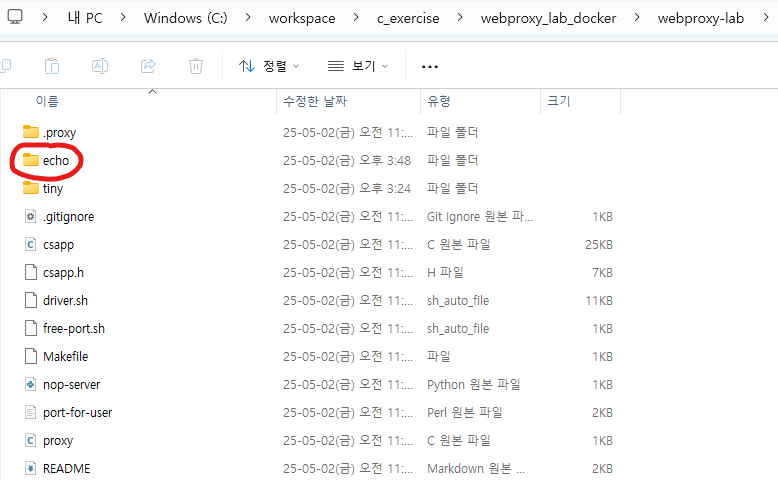The width and height of the screenshot is (778, 480).
Task: Click the proxy C source file icon
Action: pos(31,441)
